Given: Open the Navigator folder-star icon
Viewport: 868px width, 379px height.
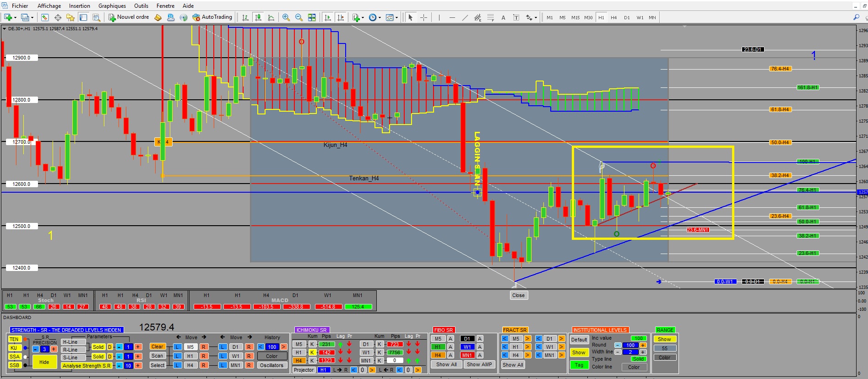Looking at the screenshot, I should pyautogui.click(x=71, y=17).
